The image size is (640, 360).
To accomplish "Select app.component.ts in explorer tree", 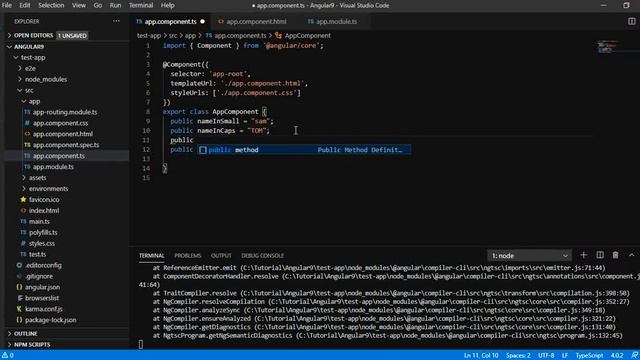I will point(59,156).
